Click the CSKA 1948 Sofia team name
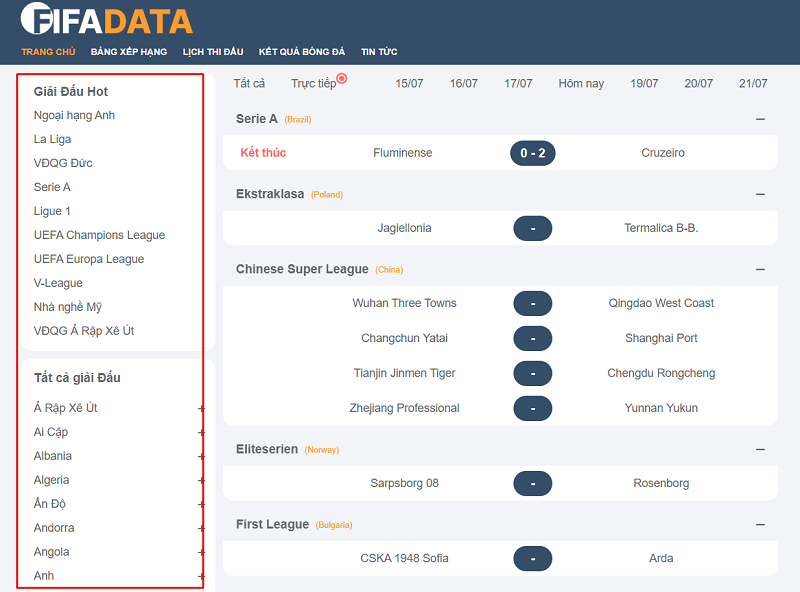Viewport: 800px width, 592px height. (x=405, y=558)
